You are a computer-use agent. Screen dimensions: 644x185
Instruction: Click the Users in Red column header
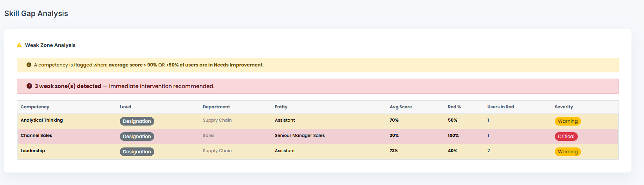click(501, 107)
